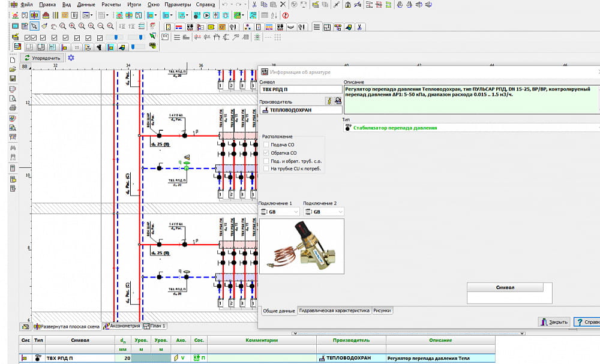The image size is (600, 364).
Task: Switch to Гидравлическая характеристика tab
Action: [334, 311]
